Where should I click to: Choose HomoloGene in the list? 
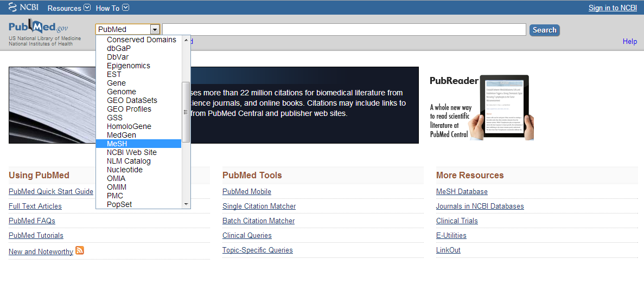[129, 126]
